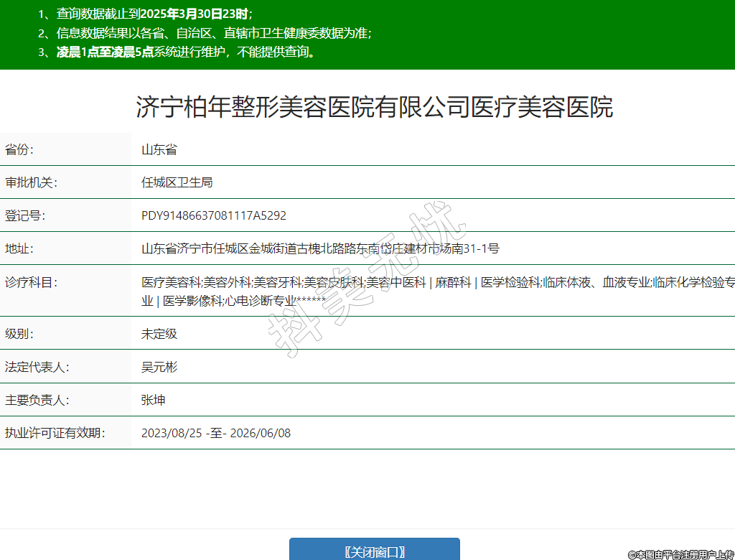Image resolution: width=735 pixels, height=560 pixels.
Task: Select the main responsible person 张坤
Action: pos(154,400)
